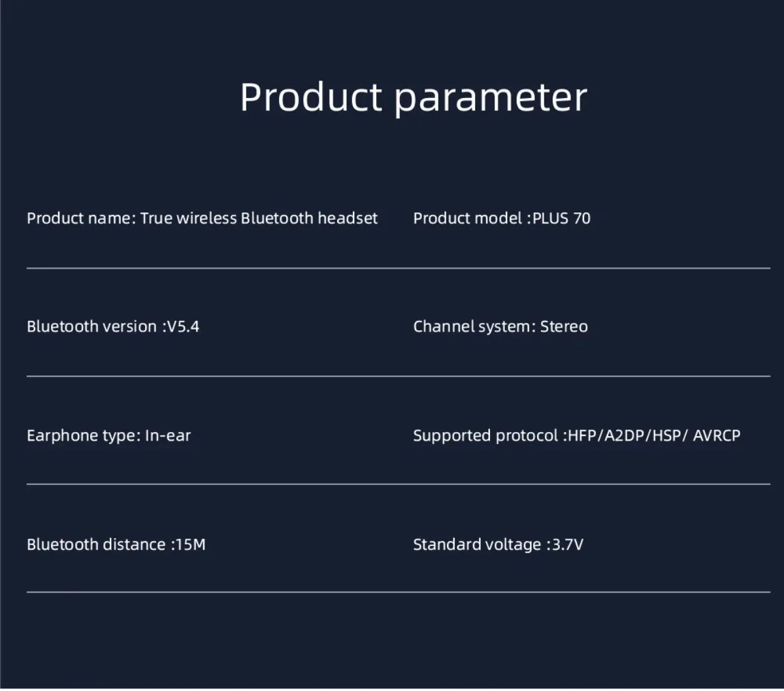Click the AVRCP protocol text
Viewport: 784px width, 691px height.
[717, 435]
